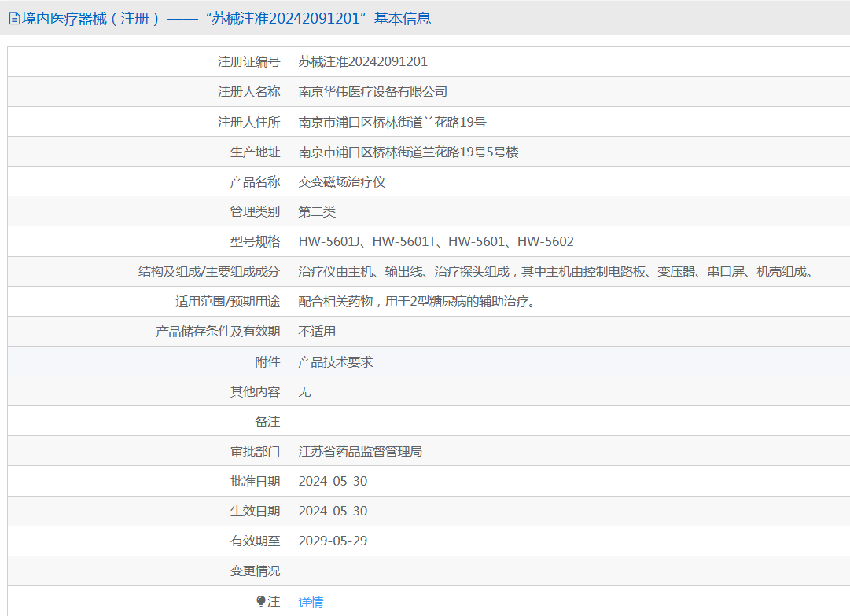Click the 产品名称 label
The width and height of the screenshot is (850, 616).
(x=256, y=181)
